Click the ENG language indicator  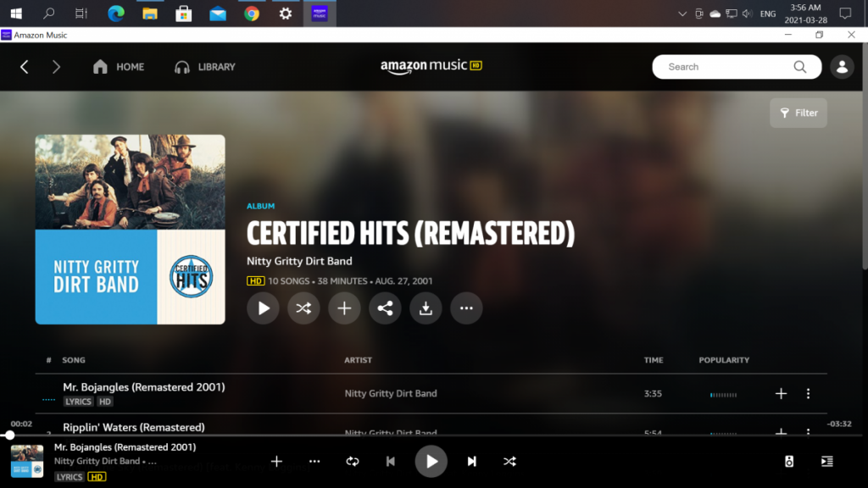click(768, 14)
